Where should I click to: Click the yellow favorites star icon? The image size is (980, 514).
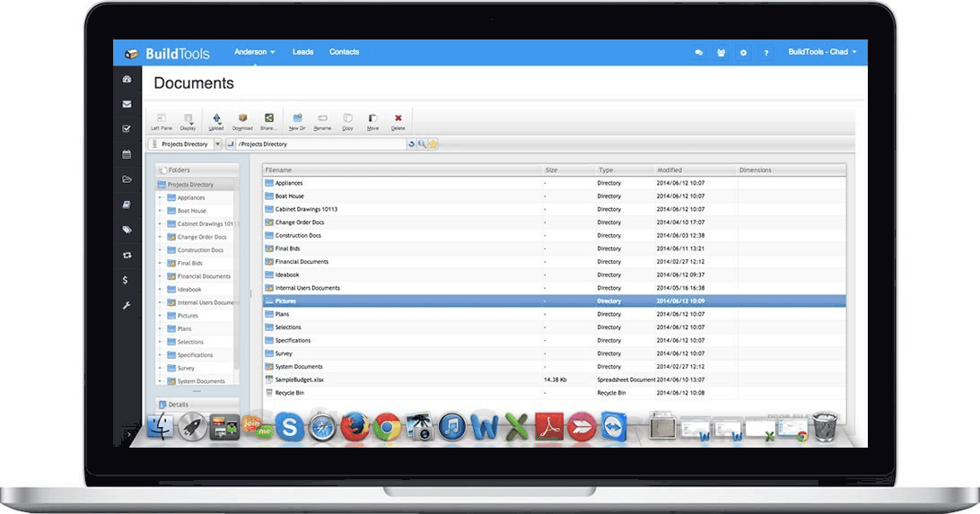click(x=433, y=144)
